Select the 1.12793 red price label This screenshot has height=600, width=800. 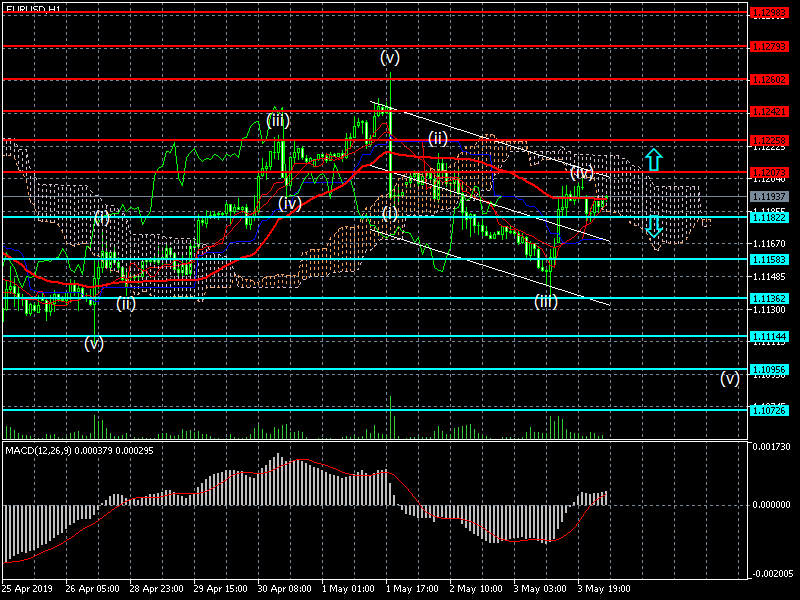[x=769, y=47]
